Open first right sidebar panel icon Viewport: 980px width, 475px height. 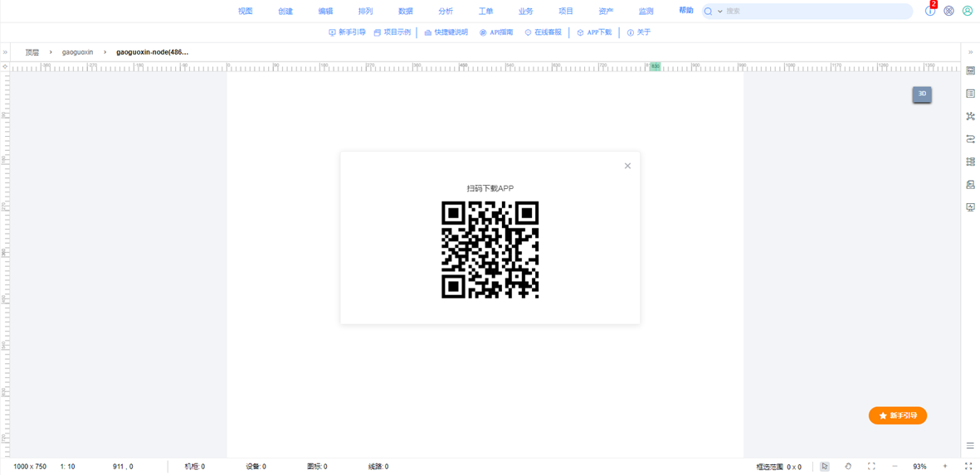tap(971, 71)
